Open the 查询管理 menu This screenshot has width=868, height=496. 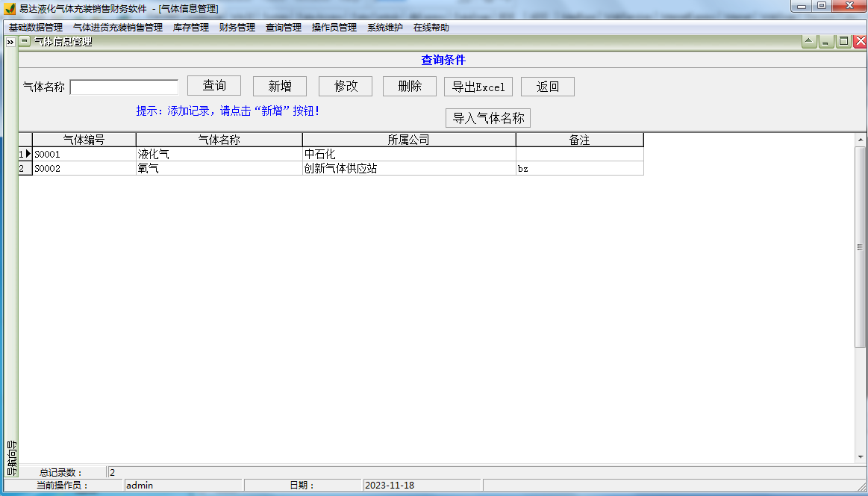[x=284, y=27]
